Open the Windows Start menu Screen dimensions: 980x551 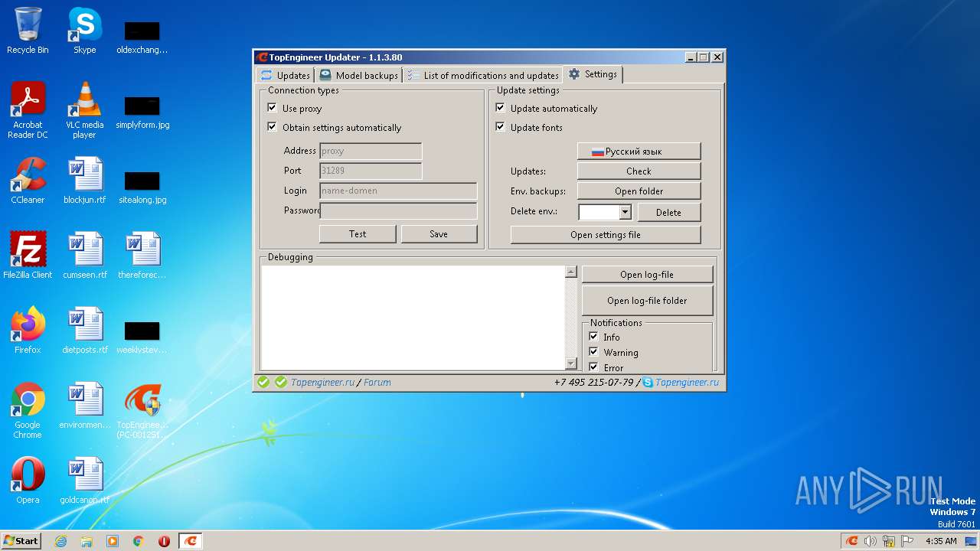coord(21,541)
